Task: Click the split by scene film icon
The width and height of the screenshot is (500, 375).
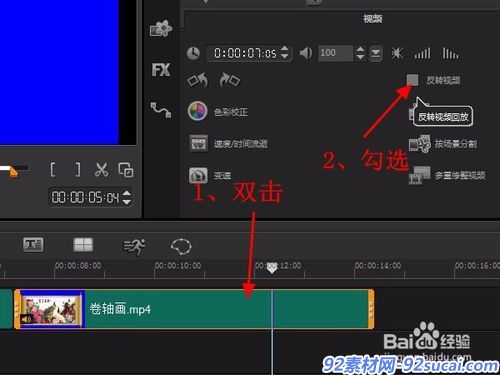Action: click(420, 144)
